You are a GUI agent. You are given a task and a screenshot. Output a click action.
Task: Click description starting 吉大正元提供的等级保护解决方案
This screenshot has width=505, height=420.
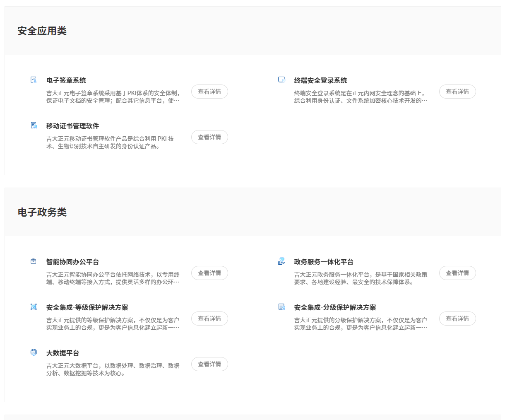pos(113,324)
